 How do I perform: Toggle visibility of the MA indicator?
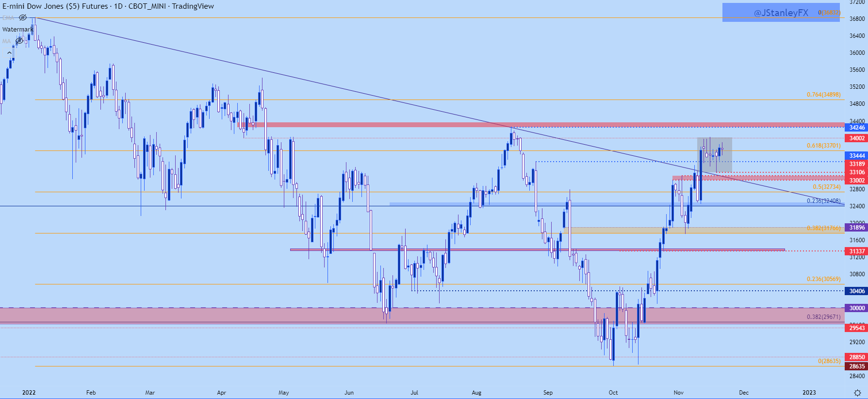coord(19,41)
